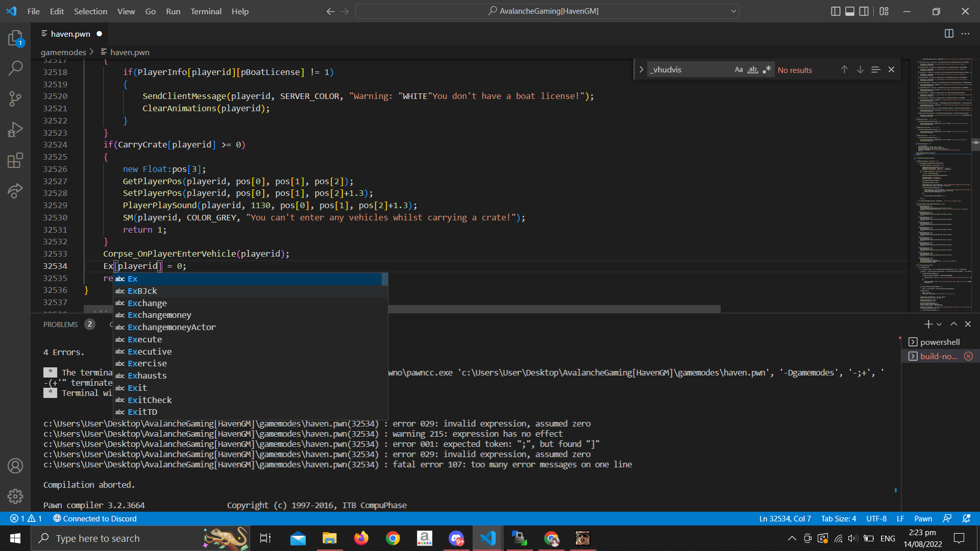Toggle the secondary side bar layout
This screenshot has width=980, height=551.
click(864, 11)
